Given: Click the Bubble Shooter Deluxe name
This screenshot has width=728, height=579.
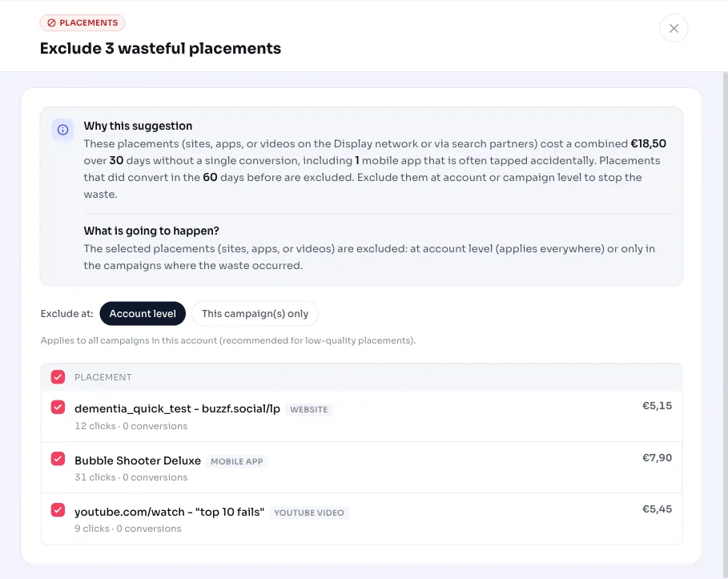Looking at the screenshot, I should click(x=138, y=460).
